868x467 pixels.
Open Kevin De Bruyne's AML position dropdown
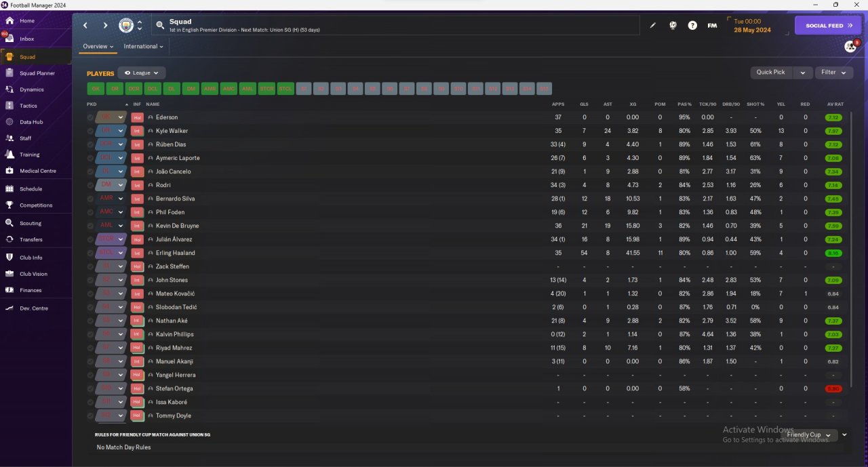[111, 226]
